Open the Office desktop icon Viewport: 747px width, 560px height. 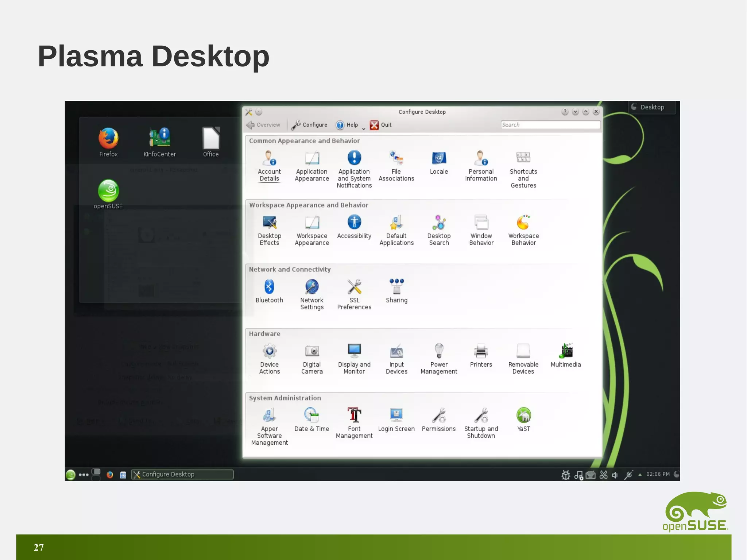(211, 142)
